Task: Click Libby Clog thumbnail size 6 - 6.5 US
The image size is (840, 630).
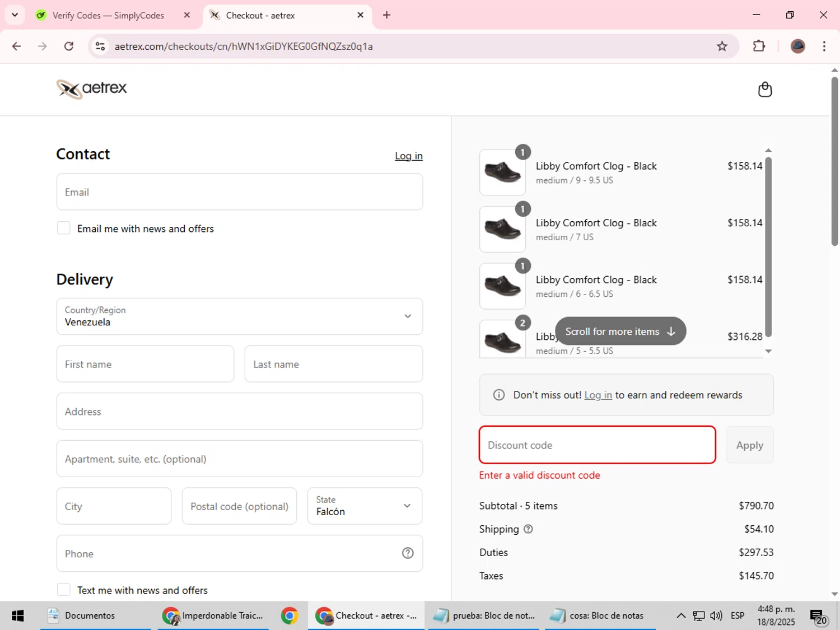Action: click(502, 286)
